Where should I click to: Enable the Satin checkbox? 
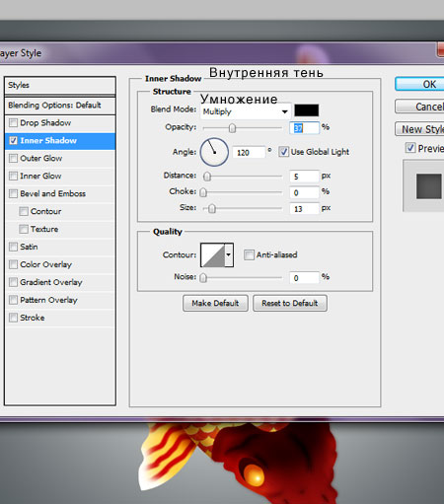(x=13, y=247)
